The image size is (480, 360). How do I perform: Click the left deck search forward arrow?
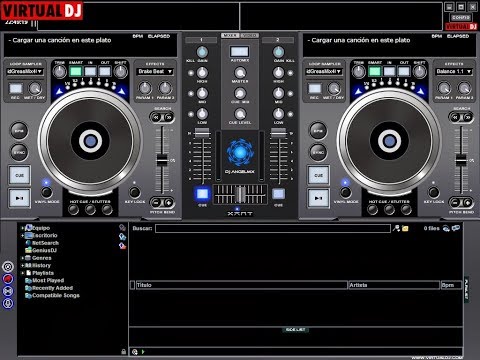pos(169,117)
